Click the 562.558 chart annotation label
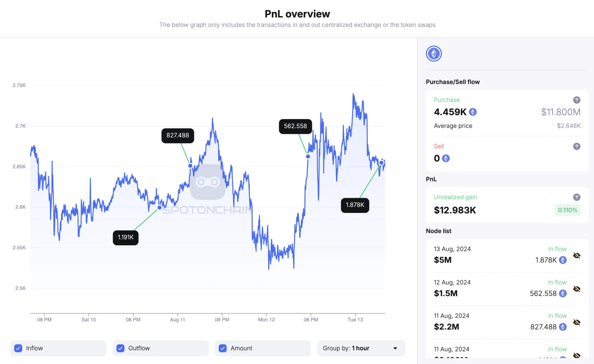 point(295,126)
